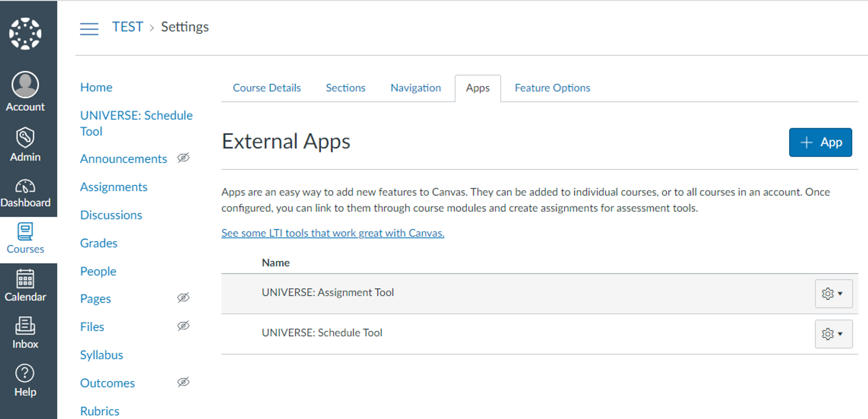The image size is (868, 419).
Task: Toggle the hamburger course menu icon
Action: [89, 29]
